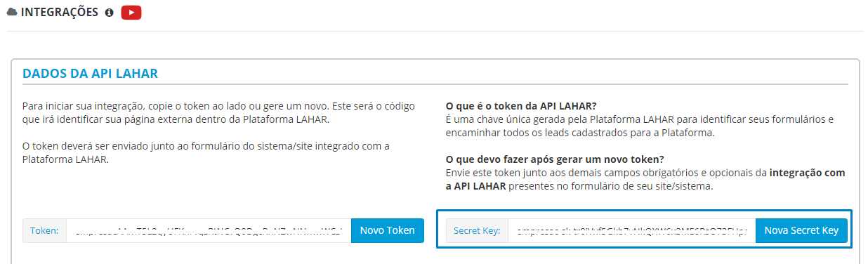Click the blue border around the Secret Key group
868x264 pixels.
[x=644, y=211]
